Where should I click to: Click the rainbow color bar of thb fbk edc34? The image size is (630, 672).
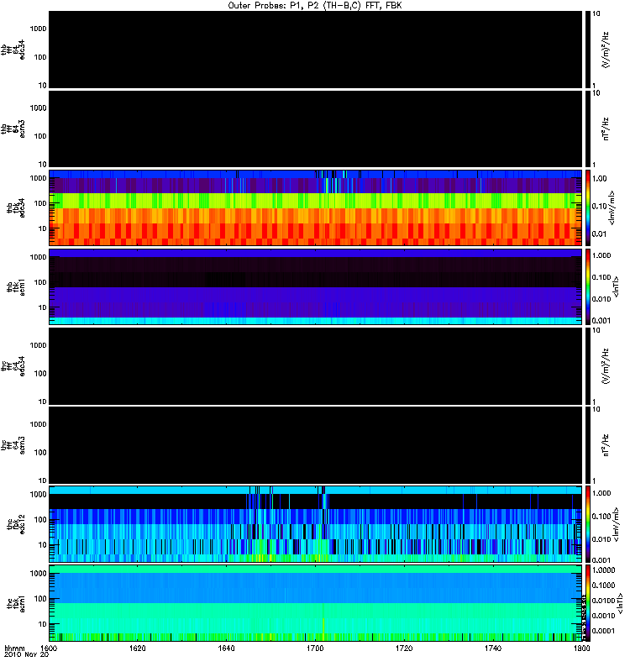pos(587,207)
